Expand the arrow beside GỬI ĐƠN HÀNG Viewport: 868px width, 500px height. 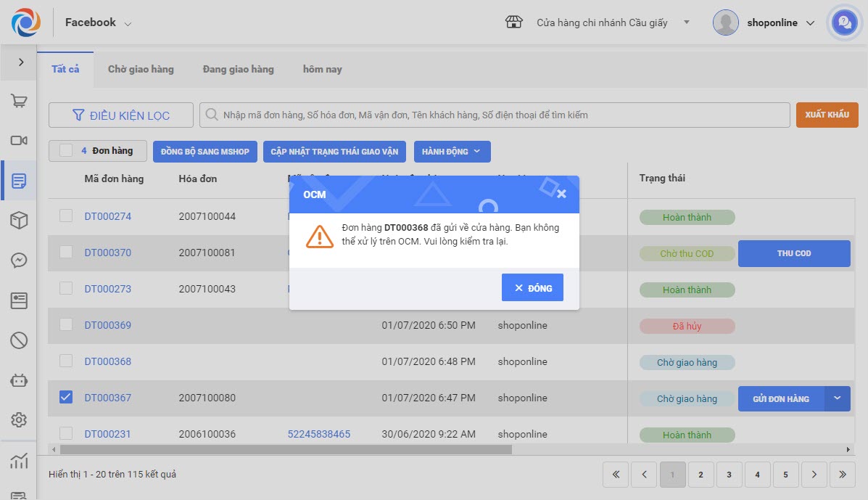[838, 398]
